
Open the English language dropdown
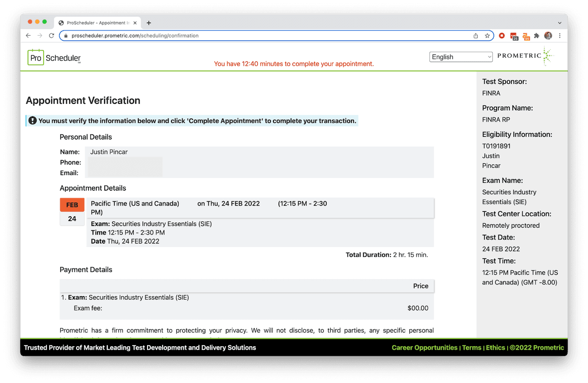click(x=461, y=57)
